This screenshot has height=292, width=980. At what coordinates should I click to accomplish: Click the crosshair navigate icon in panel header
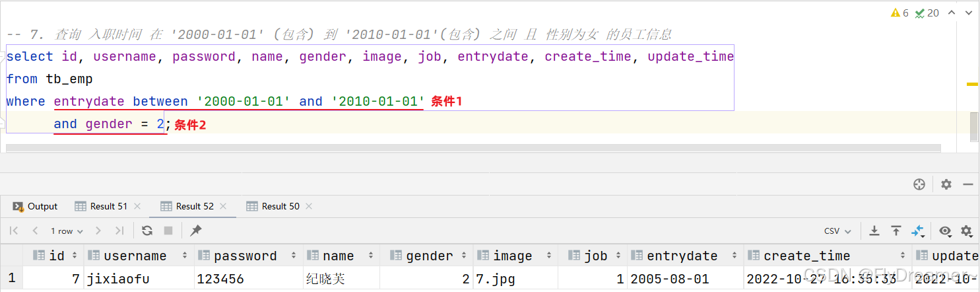[919, 184]
